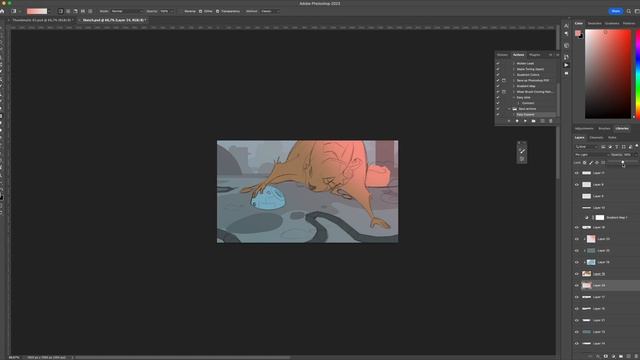
Task: Create new action in Actions panel
Action: point(542,121)
